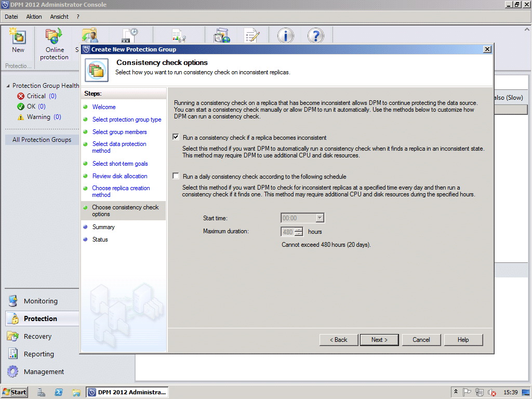Go back with the Back button

pos(339,340)
